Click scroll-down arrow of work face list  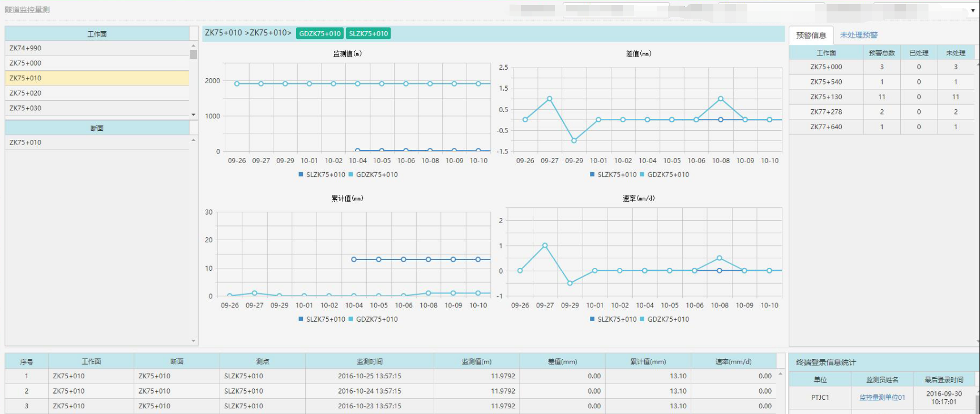pyautogui.click(x=194, y=114)
